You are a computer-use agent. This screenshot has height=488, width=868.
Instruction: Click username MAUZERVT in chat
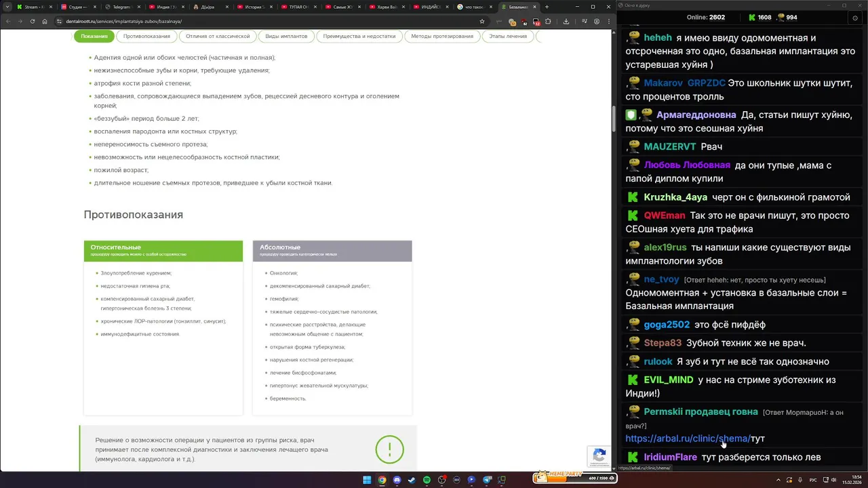point(670,146)
